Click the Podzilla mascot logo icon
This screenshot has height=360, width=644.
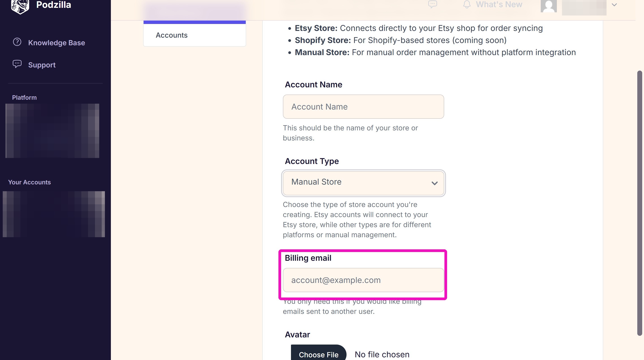[x=20, y=6]
